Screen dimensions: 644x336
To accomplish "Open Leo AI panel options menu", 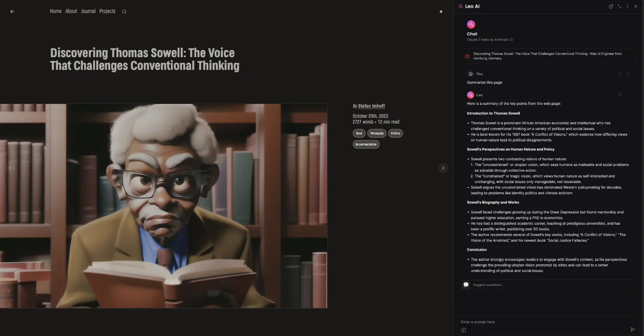I will pyautogui.click(x=628, y=6).
